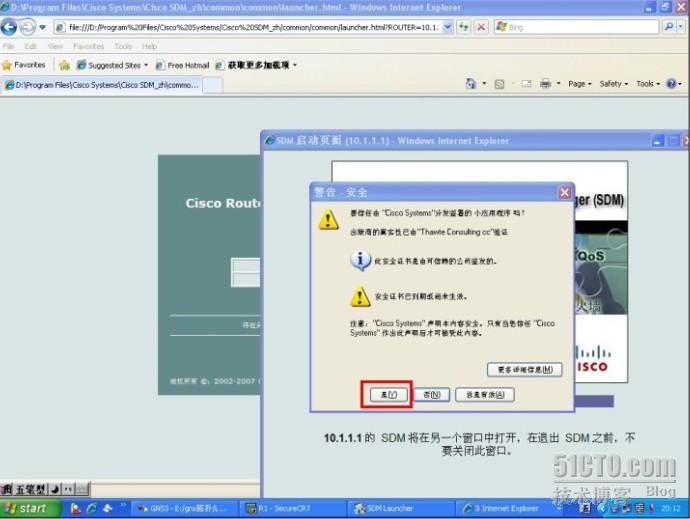690x519 pixels.
Task: Open the Favorites menu in menu bar
Action: (x=88, y=46)
